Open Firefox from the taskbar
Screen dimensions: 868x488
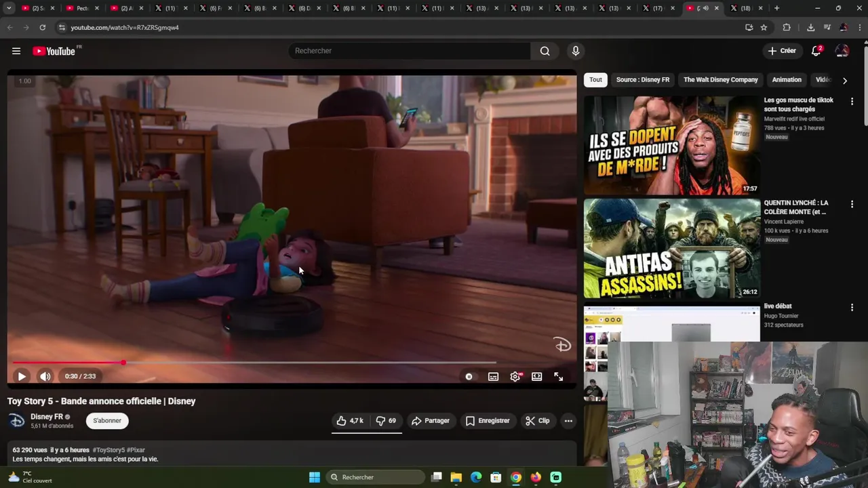pyautogui.click(x=536, y=477)
